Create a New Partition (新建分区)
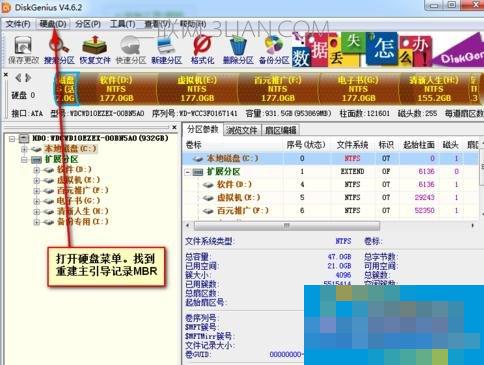Image resolution: width=484 pixels, height=365 pixels. coord(166,50)
